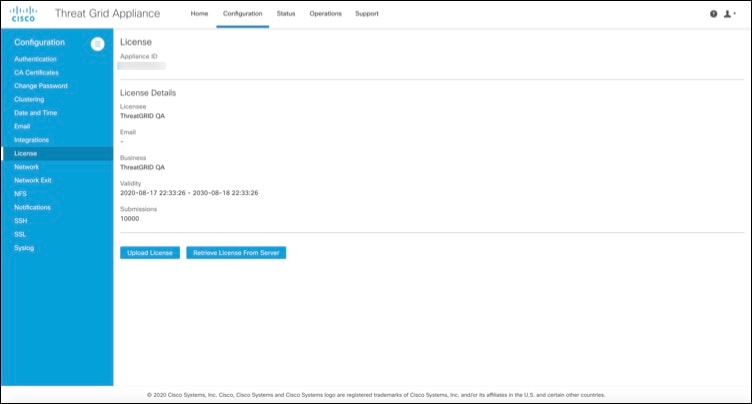Switch to the Operations tab
The height and width of the screenshot is (404, 752).
click(x=326, y=13)
